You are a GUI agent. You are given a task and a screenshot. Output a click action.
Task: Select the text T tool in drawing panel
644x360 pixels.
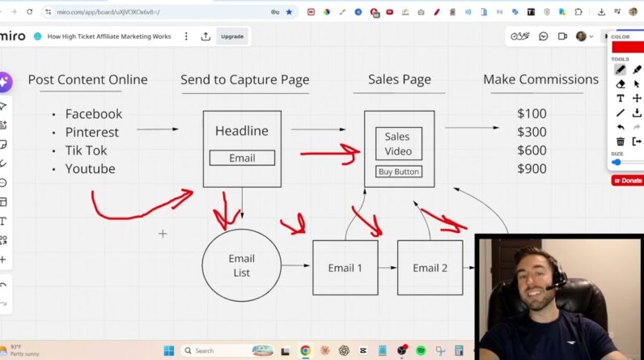(621, 99)
